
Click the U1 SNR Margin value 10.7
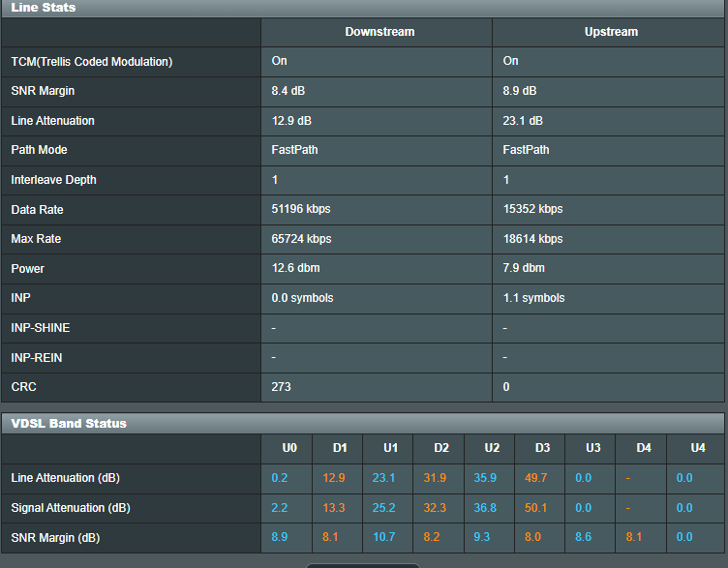384,537
